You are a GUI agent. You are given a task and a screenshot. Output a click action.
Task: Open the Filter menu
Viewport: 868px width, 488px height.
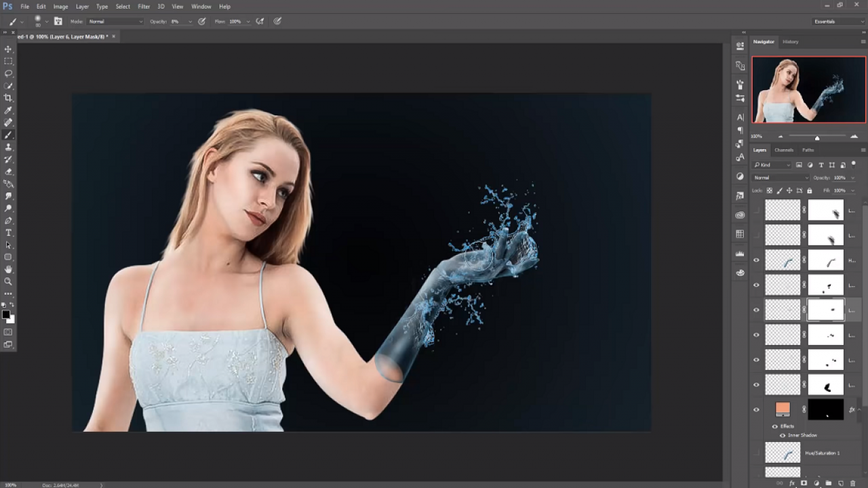coord(144,6)
